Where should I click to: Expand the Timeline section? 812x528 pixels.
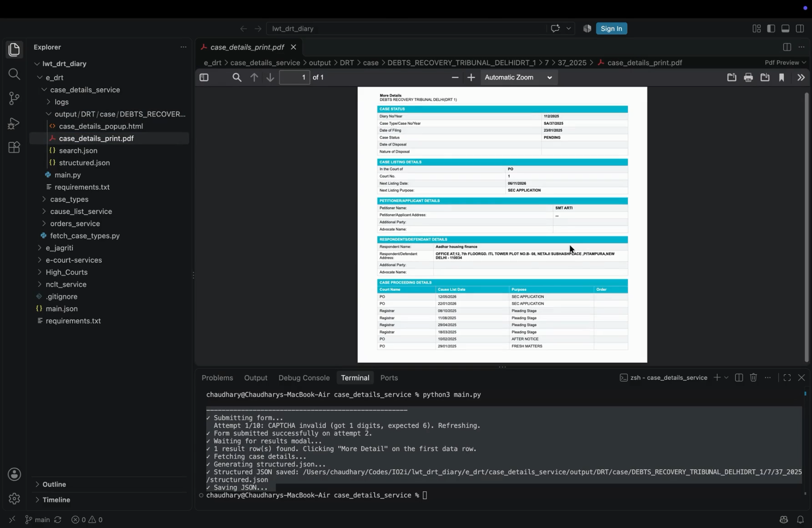pos(56,500)
